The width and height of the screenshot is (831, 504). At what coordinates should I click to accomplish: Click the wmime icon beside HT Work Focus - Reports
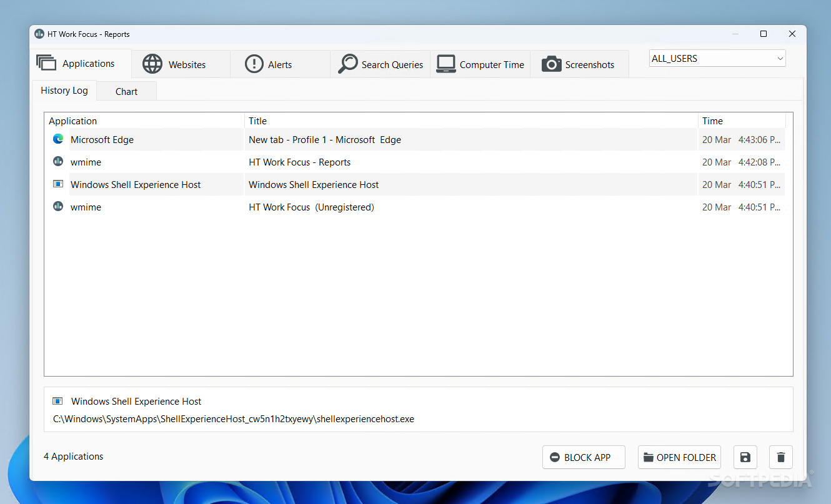pos(58,162)
